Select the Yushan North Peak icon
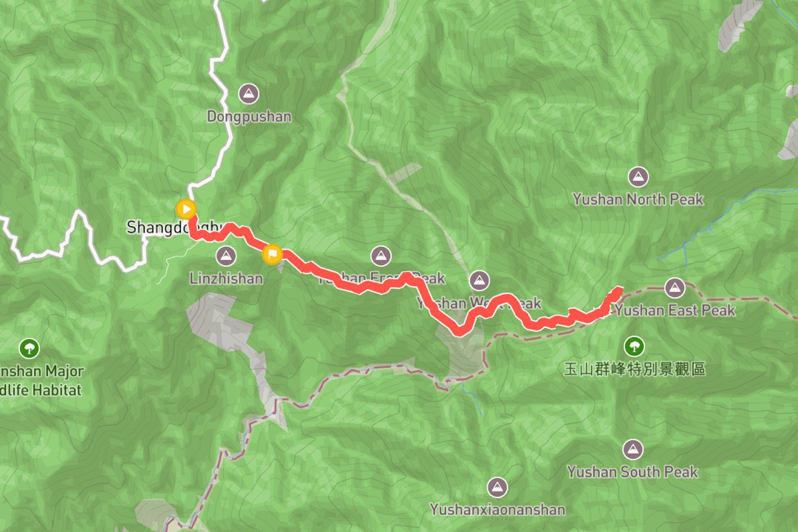This screenshot has width=798, height=532. 638,177
